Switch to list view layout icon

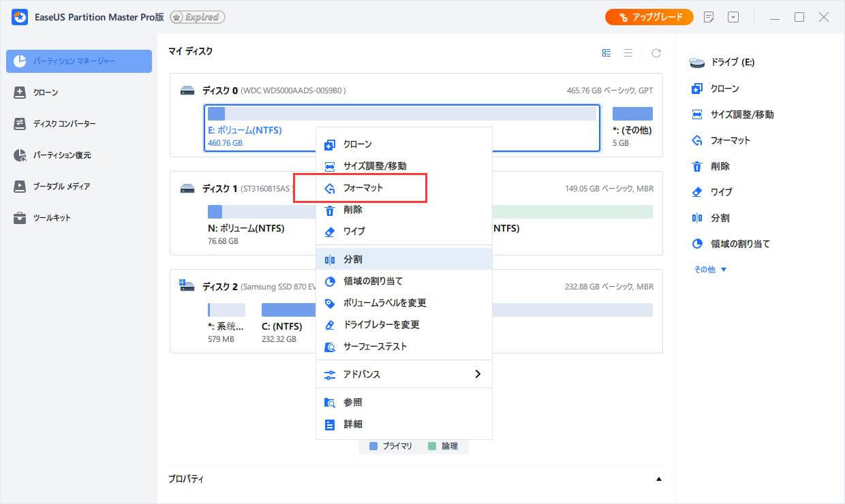628,53
